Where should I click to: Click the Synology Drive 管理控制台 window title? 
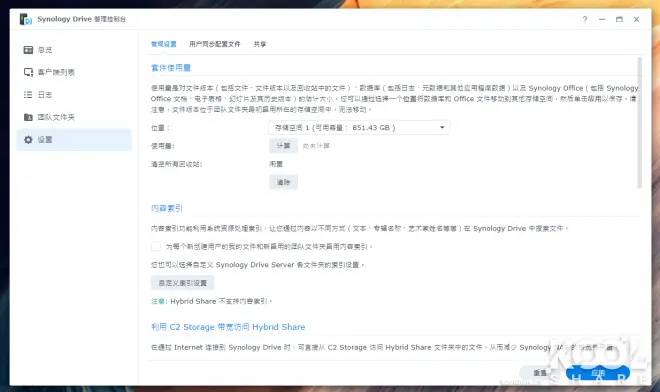click(82, 19)
